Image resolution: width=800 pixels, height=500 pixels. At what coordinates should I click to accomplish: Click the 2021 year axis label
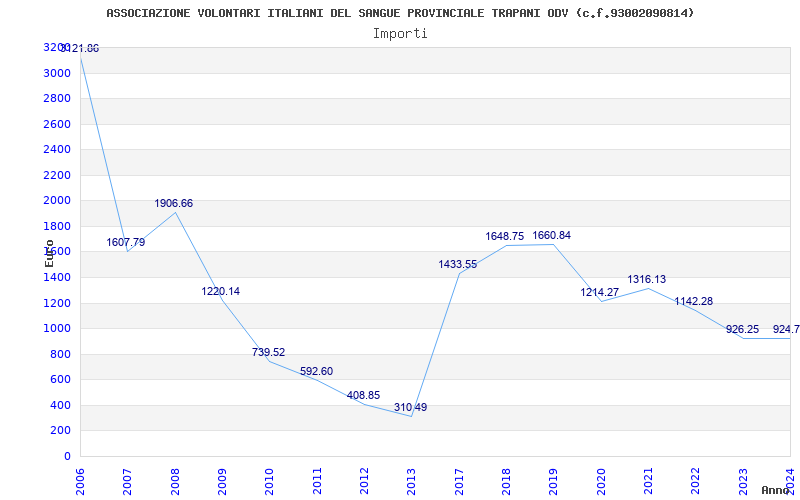coord(648,481)
